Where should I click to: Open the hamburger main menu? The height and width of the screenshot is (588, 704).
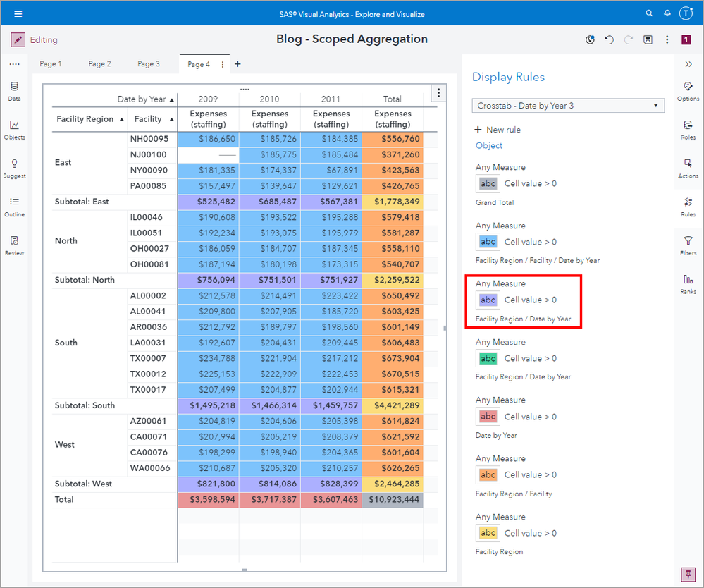(18, 13)
